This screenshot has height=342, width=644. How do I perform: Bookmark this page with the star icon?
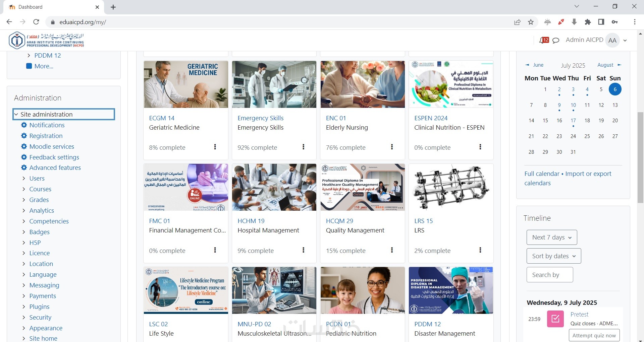531,22
